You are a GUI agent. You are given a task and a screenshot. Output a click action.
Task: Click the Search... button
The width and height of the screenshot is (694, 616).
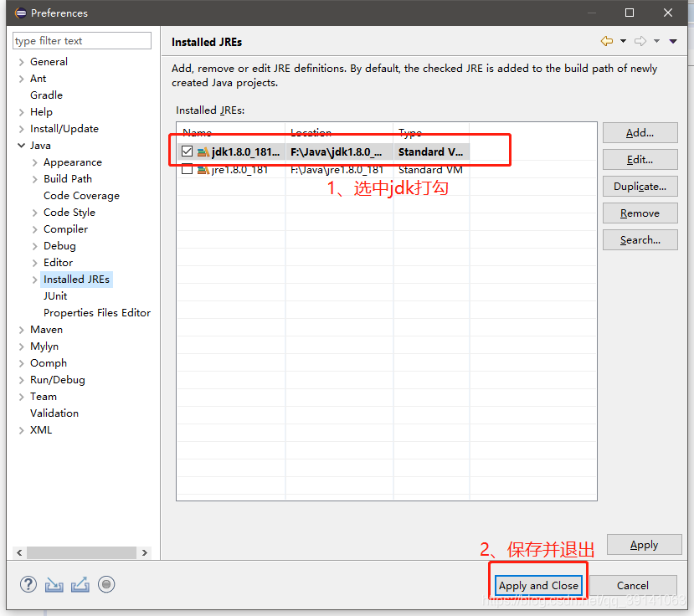[x=640, y=240]
